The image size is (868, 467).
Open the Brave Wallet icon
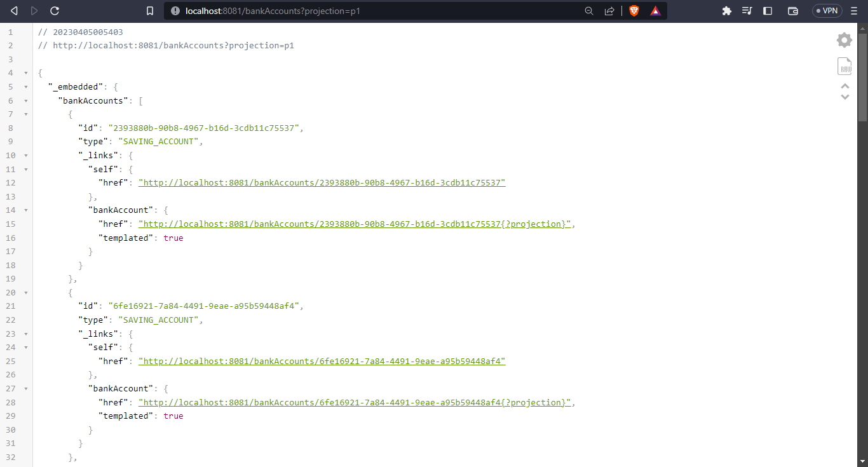pos(792,10)
